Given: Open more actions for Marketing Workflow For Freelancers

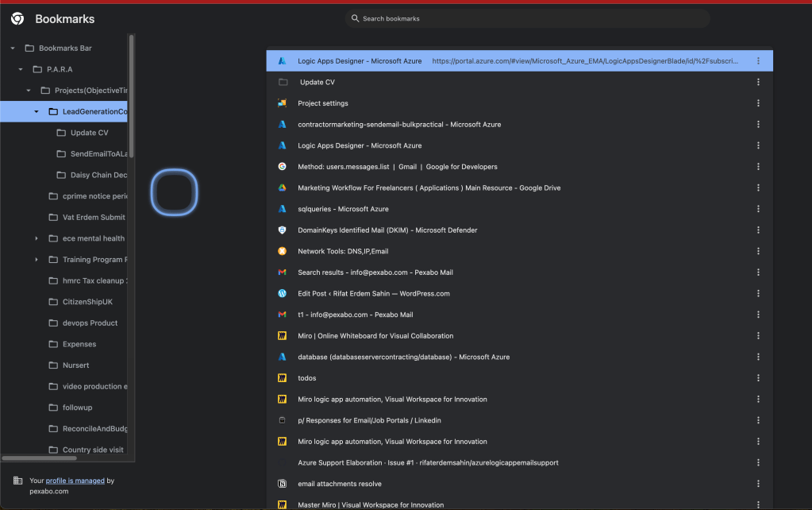Looking at the screenshot, I should [758, 188].
